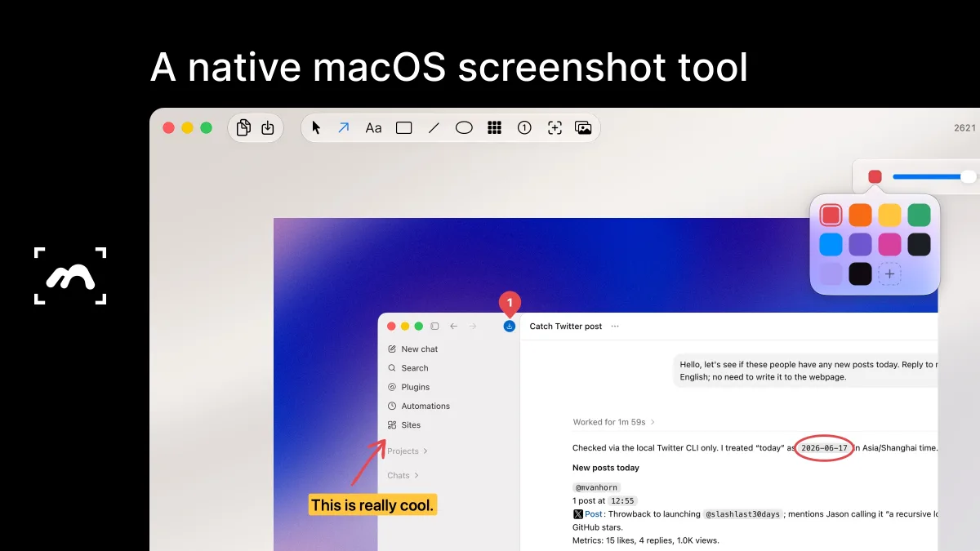Select the numbered step counter tool

[524, 127]
